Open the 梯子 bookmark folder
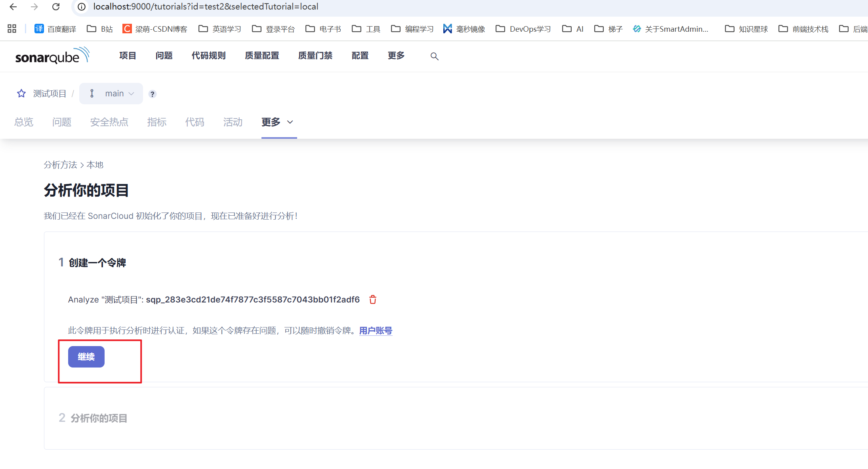The image size is (868, 469). 609,29
